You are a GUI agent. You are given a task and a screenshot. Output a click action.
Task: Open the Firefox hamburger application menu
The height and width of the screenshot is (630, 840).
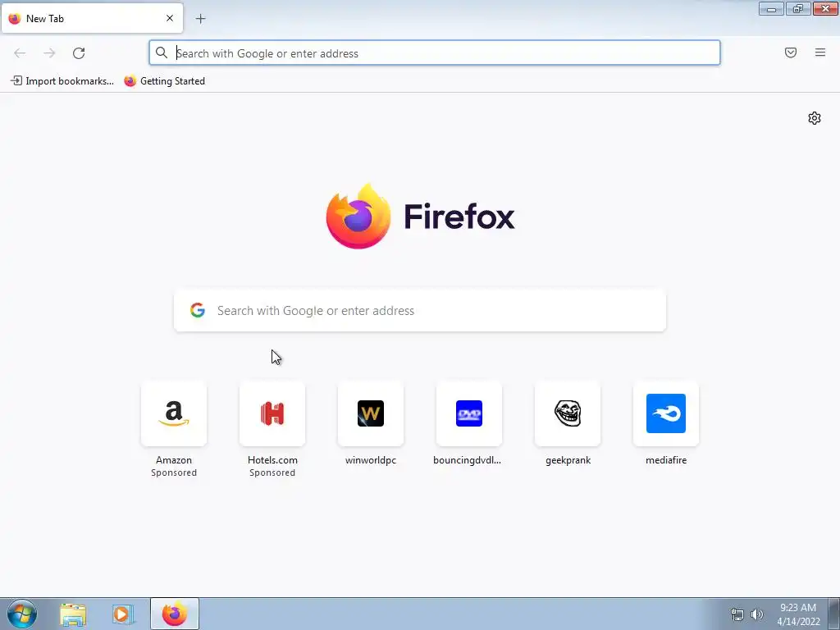click(x=820, y=52)
